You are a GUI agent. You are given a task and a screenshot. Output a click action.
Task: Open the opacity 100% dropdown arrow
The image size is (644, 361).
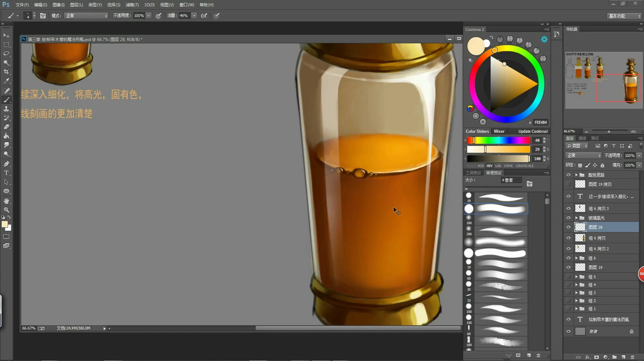click(x=148, y=16)
